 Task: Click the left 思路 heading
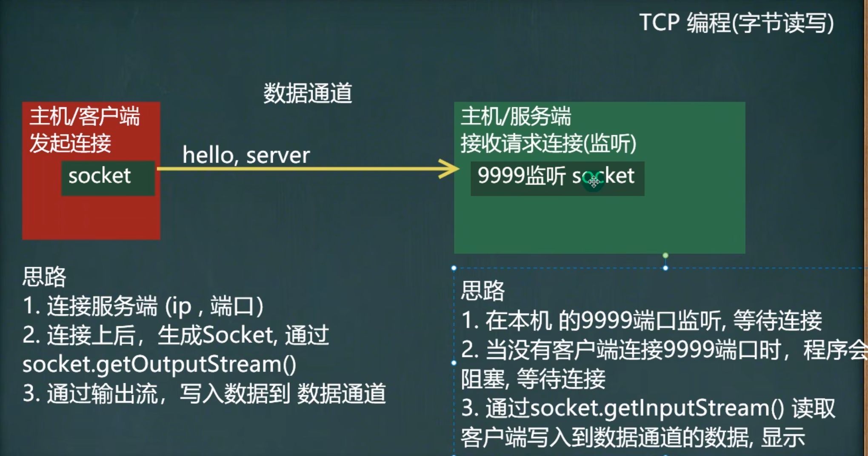tap(44, 276)
